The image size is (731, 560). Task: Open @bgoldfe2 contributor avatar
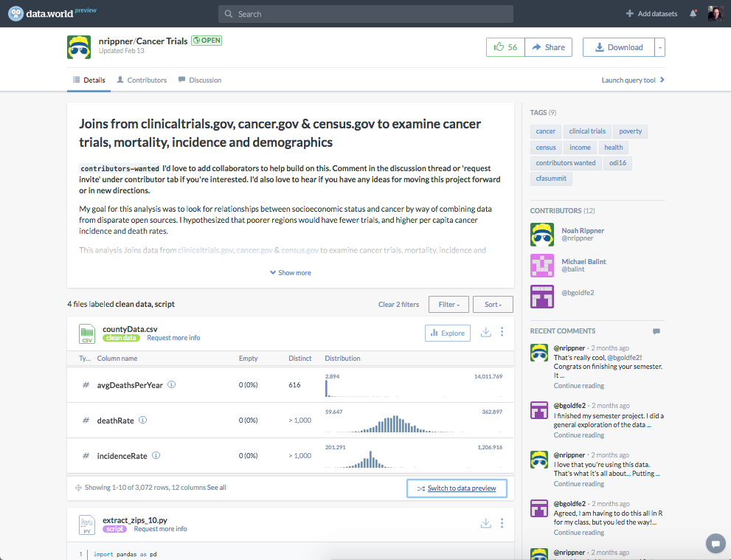pos(542,297)
